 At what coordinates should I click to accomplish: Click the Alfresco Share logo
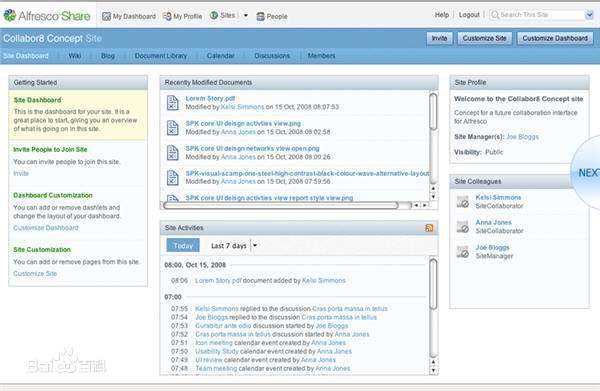pyautogui.click(x=47, y=16)
